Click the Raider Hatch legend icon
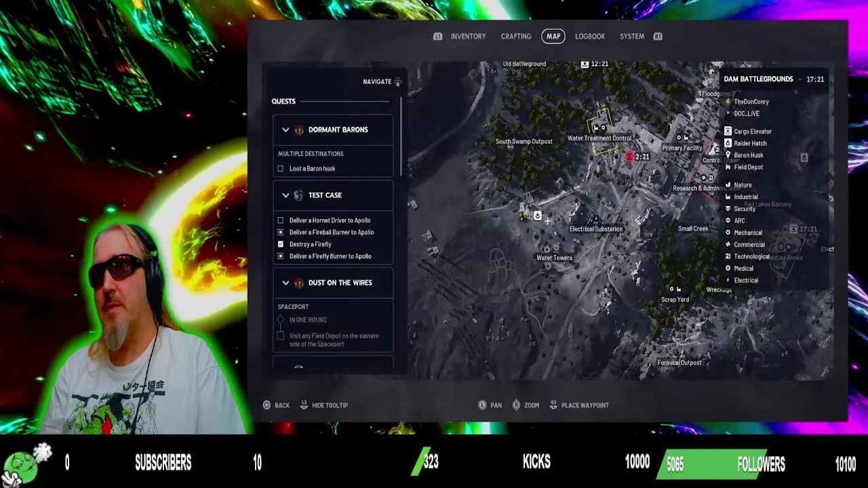868x488 pixels. tap(728, 144)
